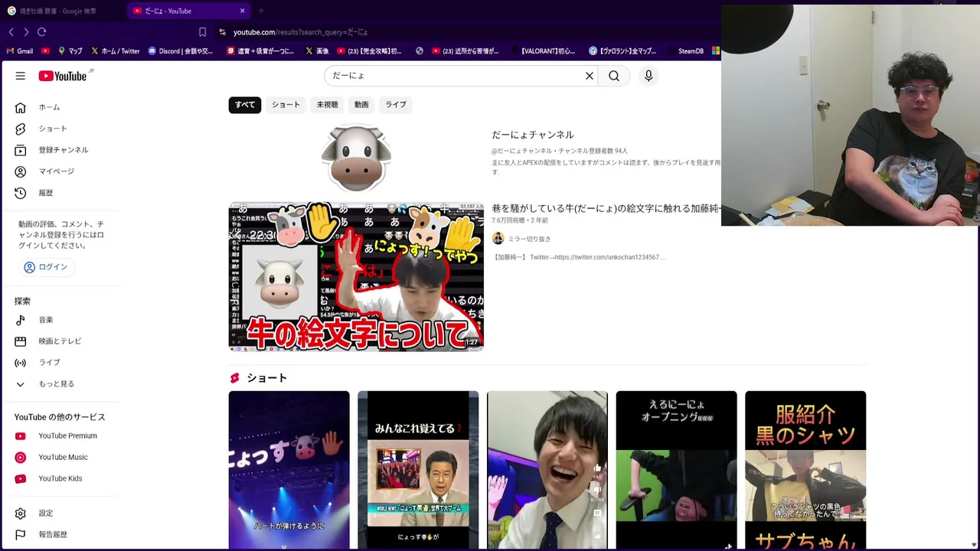The height and width of the screenshot is (551, 980).
Task: Open だーにょチャンネル channel title
Action: tap(532, 135)
